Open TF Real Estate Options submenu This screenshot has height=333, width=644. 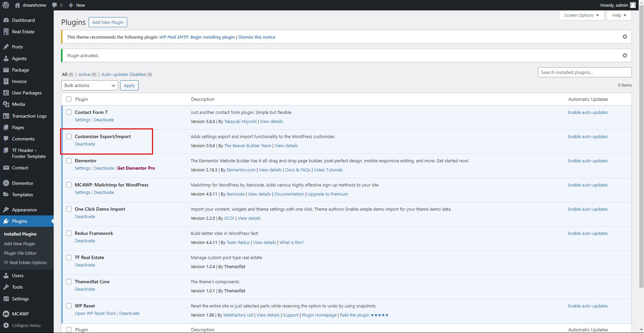click(26, 262)
